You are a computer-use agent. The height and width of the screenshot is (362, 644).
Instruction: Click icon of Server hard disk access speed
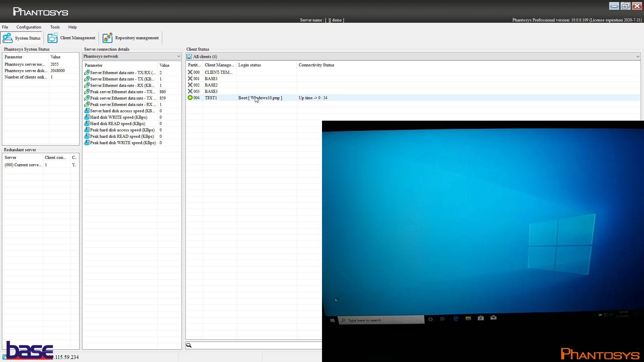point(87,111)
